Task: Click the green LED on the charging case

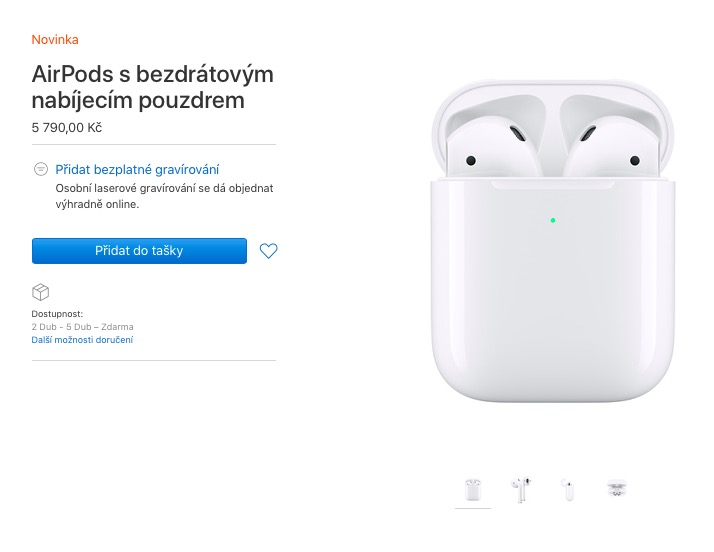Action: pos(553,220)
